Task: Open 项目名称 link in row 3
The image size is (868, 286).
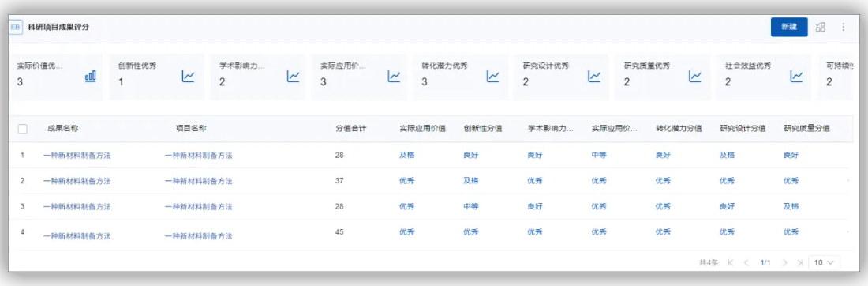Action: (198, 206)
